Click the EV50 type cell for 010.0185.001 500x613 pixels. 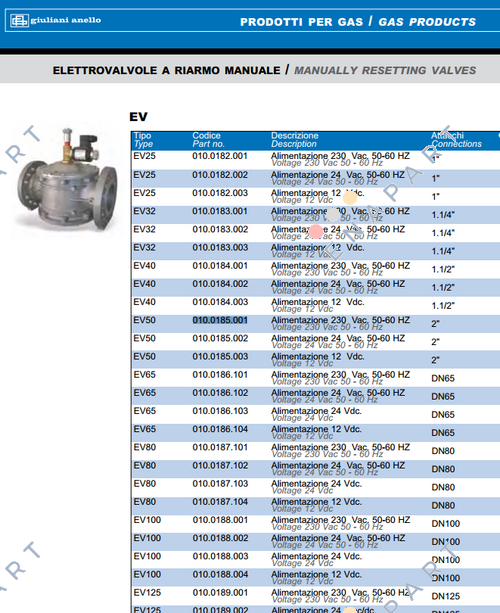click(144, 320)
